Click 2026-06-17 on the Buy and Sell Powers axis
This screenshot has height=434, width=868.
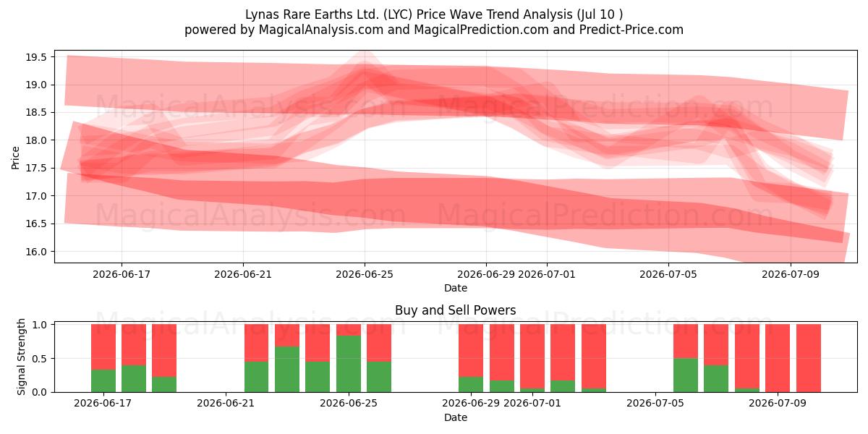104,404
